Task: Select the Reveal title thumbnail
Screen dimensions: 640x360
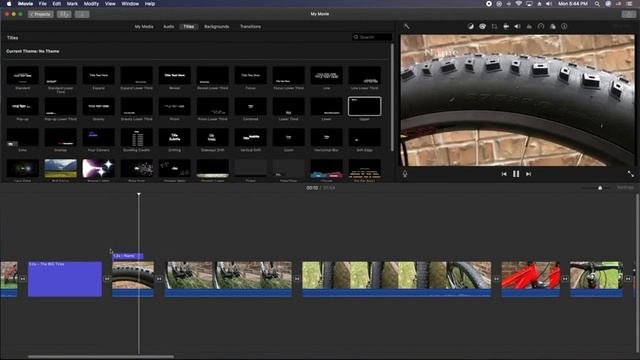Action: pyautogui.click(x=174, y=76)
